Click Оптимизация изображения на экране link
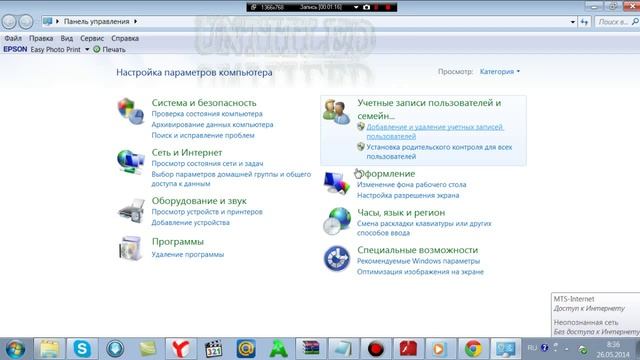Screen dimensions: 640x360 (420, 271)
